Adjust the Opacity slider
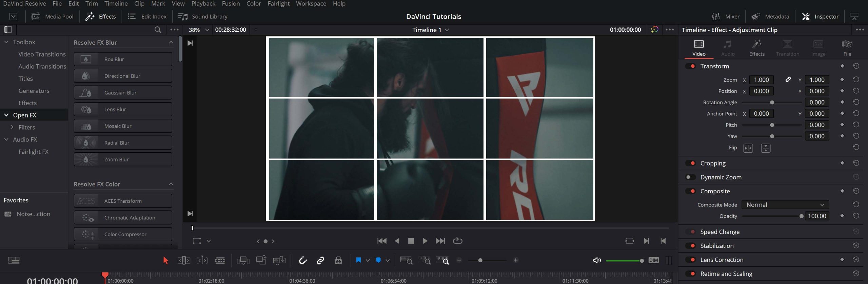This screenshot has width=868, height=284. pyautogui.click(x=801, y=216)
